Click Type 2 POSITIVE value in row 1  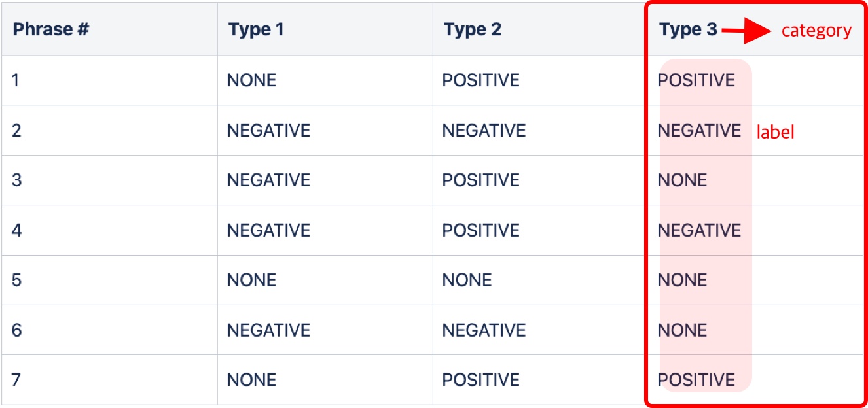(x=480, y=80)
